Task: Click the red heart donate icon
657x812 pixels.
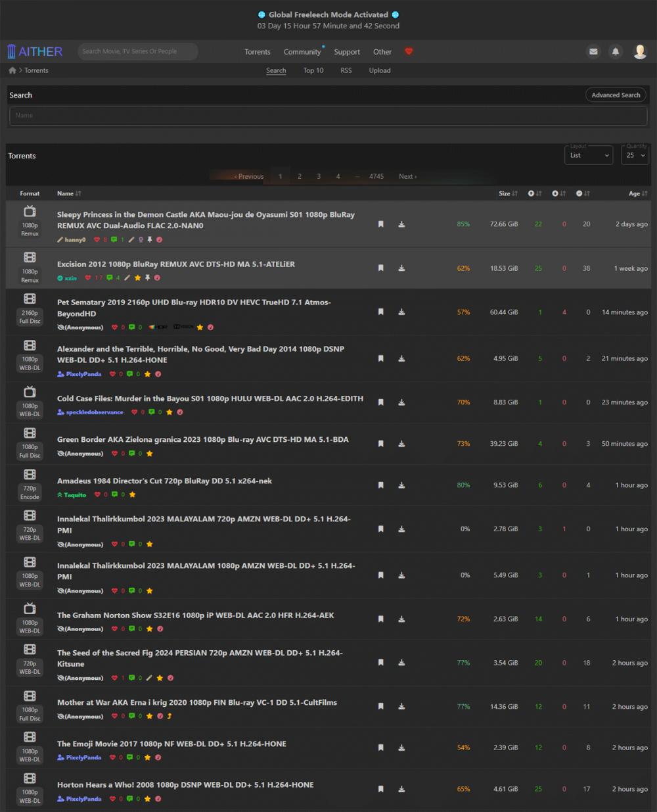Action: pos(409,51)
